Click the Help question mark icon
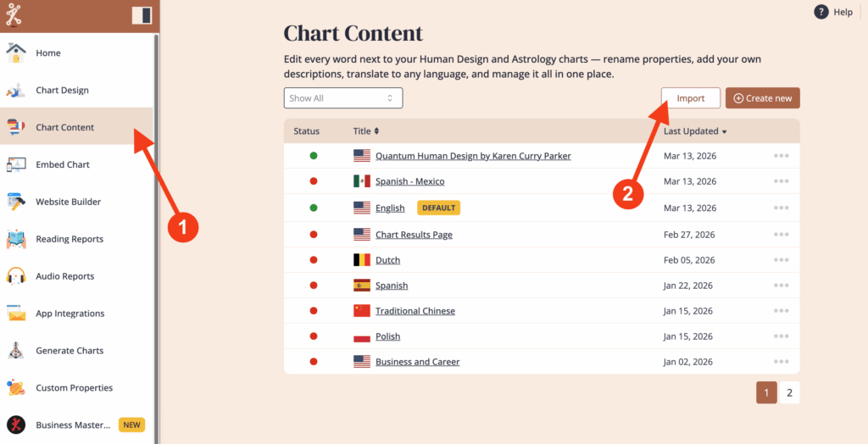The image size is (868, 444). tap(821, 12)
